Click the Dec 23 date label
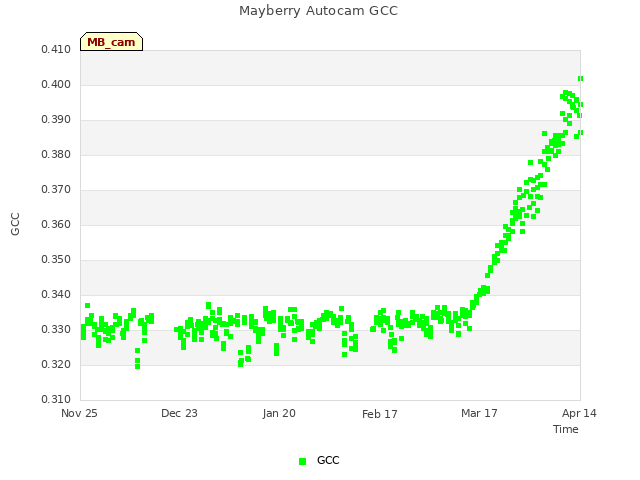This screenshot has width=640, height=480. [x=179, y=413]
